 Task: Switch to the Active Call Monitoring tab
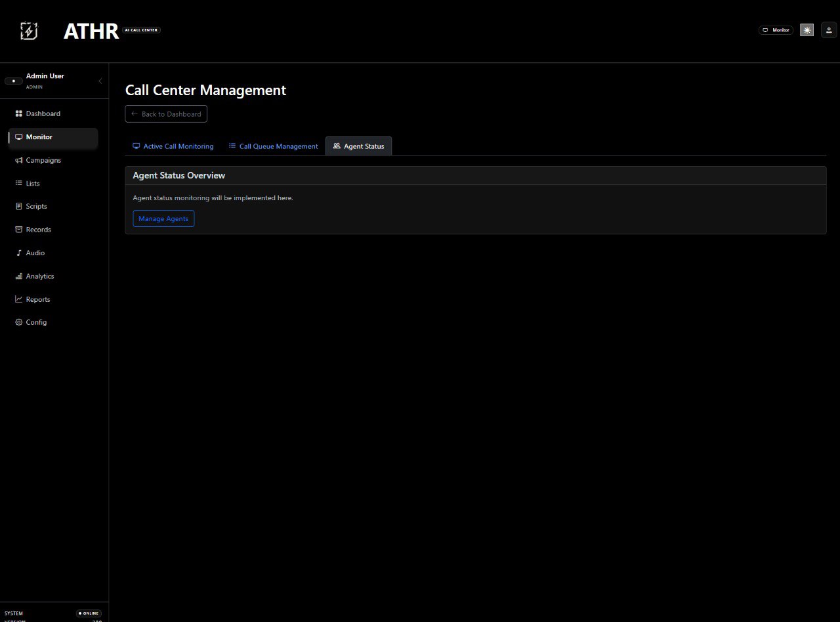[173, 146]
